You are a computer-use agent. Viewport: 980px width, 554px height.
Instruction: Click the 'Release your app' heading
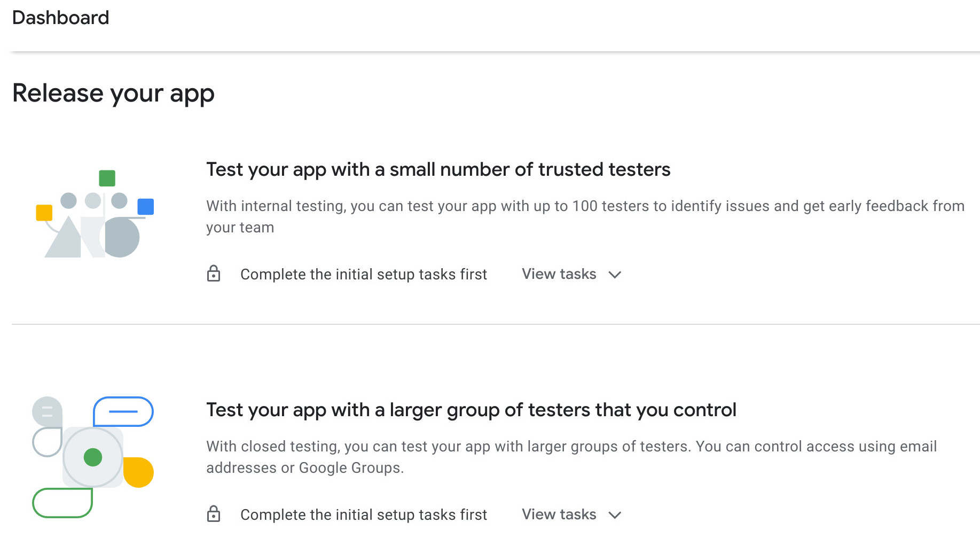pos(113,93)
